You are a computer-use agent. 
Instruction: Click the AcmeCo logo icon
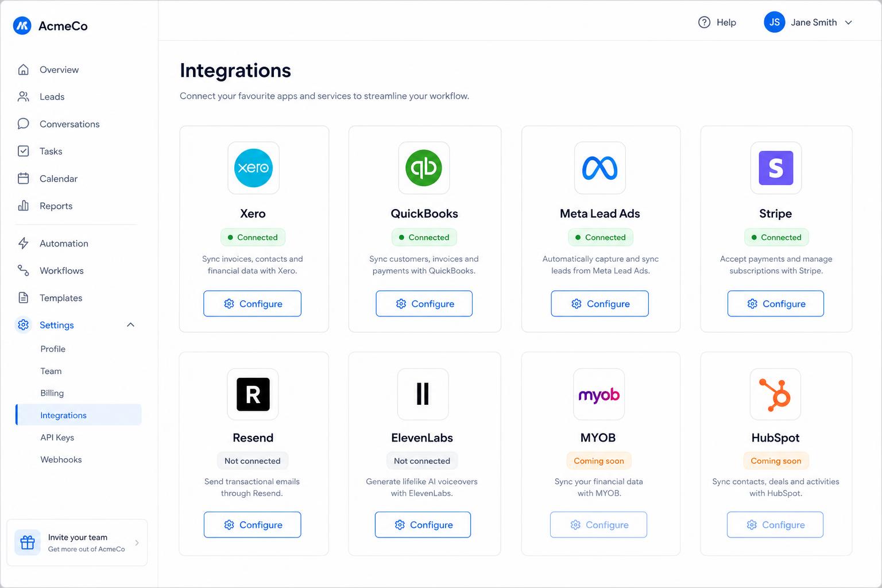coord(22,25)
